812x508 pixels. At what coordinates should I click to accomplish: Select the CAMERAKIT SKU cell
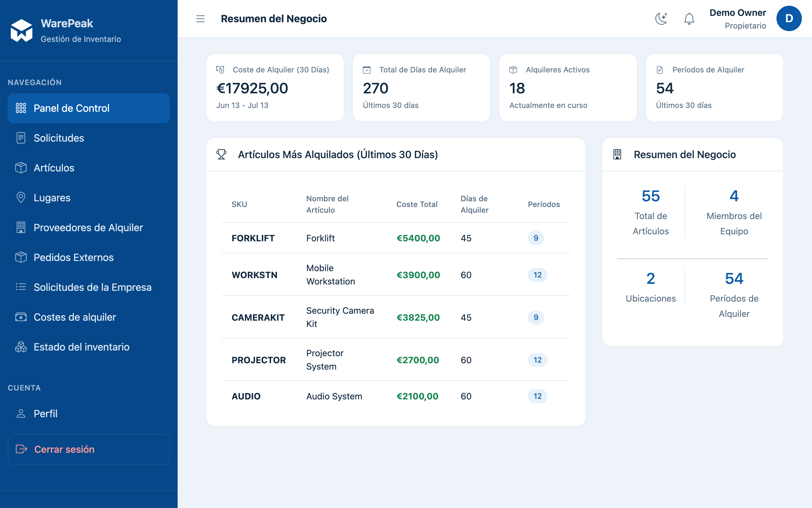pos(258,317)
